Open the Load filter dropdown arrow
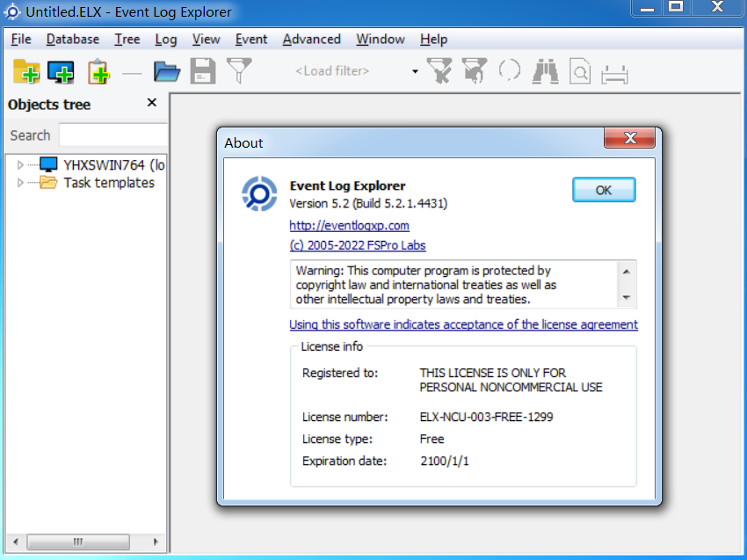747x560 pixels. 415,71
